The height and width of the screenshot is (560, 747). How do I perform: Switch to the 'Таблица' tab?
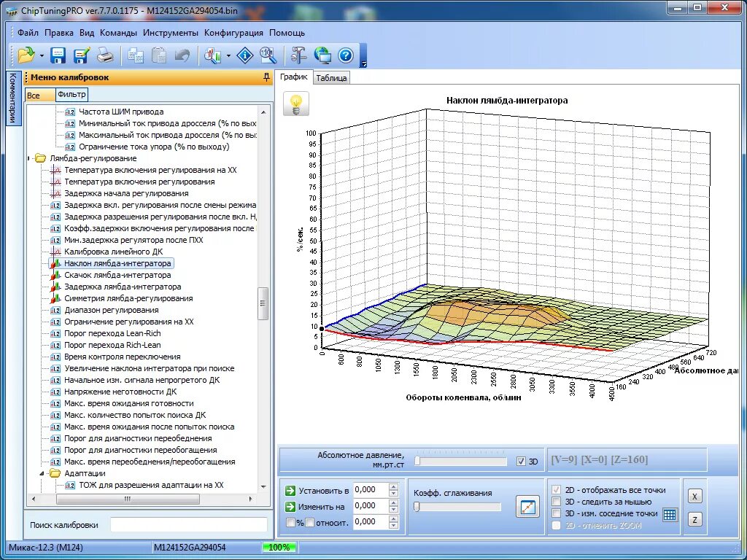pyautogui.click(x=331, y=76)
